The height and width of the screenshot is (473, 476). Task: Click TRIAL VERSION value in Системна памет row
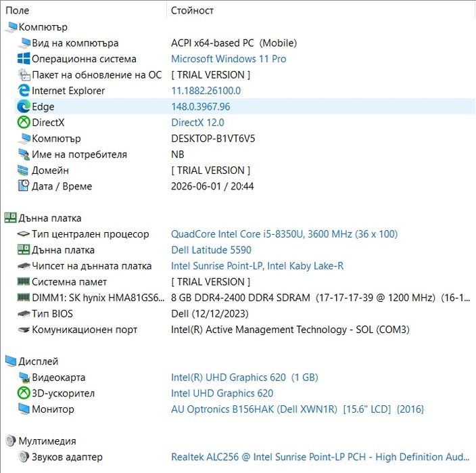211,282
